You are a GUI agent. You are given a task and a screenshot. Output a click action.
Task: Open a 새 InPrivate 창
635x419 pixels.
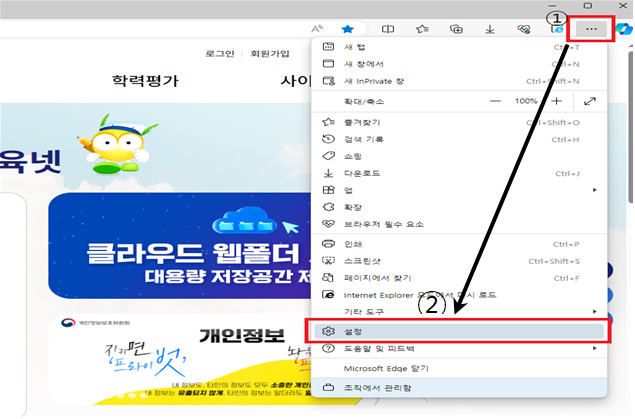click(x=459, y=81)
